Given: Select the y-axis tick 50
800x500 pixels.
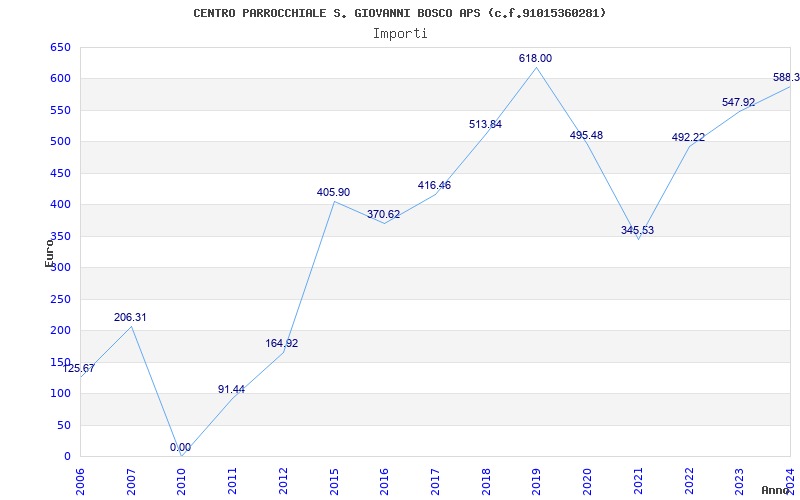Looking at the screenshot, I should pyautogui.click(x=63, y=426).
